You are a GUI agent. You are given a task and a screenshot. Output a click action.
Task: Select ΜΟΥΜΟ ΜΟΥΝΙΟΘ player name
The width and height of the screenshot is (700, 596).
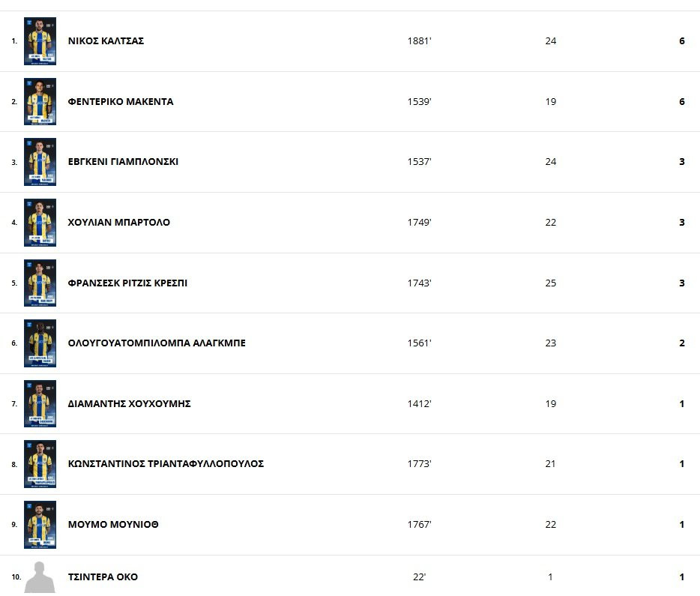(112, 525)
